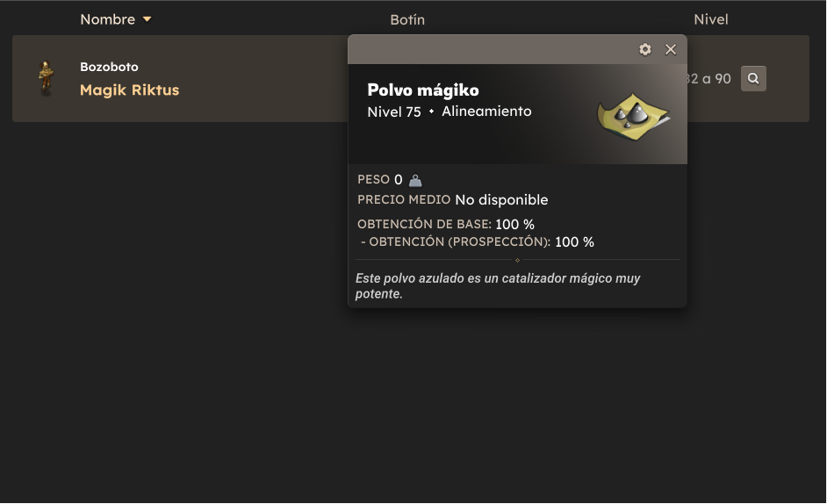Close the Polvo mágiko tooltip
827x504 pixels.
671,49
